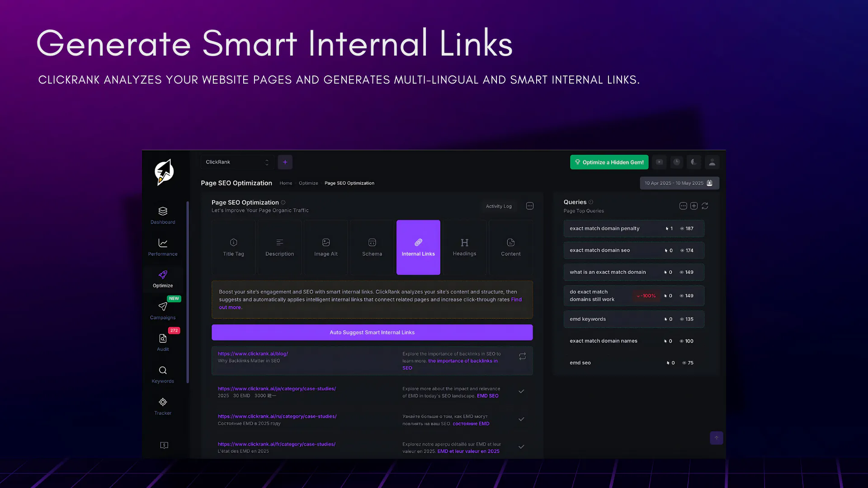Select query 'exact match domain seo'
This screenshot has width=868, height=488.
tap(634, 250)
